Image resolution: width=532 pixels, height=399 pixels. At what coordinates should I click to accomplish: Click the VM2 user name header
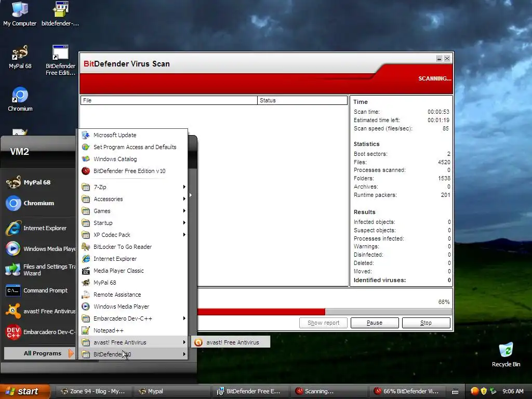tap(19, 152)
